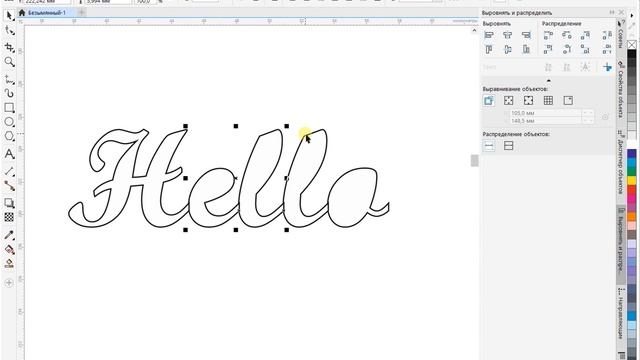The image size is (640, 360).
Task: Align objects left in docker
Action: (489, 35)
